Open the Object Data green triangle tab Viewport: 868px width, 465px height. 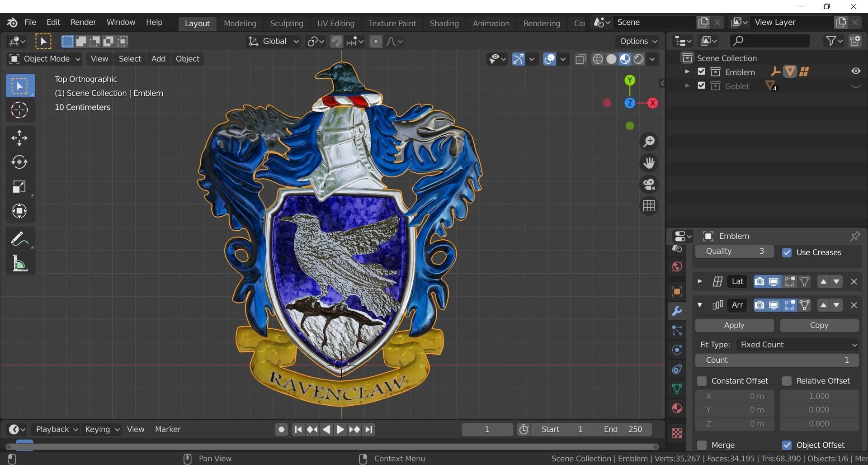coord(677,389)
